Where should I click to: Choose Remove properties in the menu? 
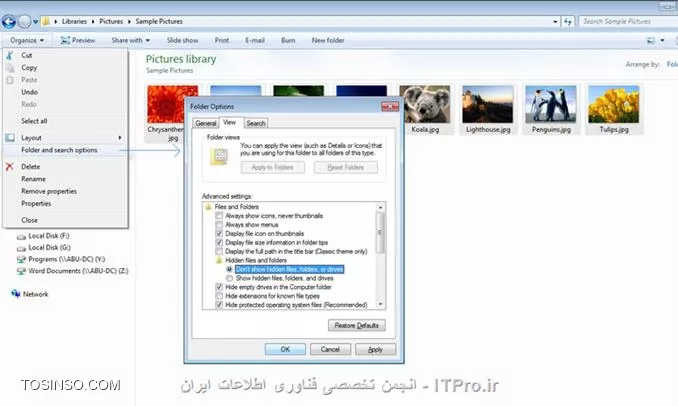point(66,191)
